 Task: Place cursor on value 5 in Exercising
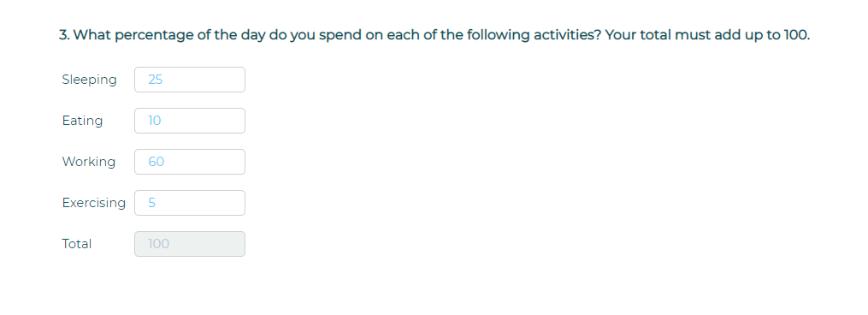(151, 202)
